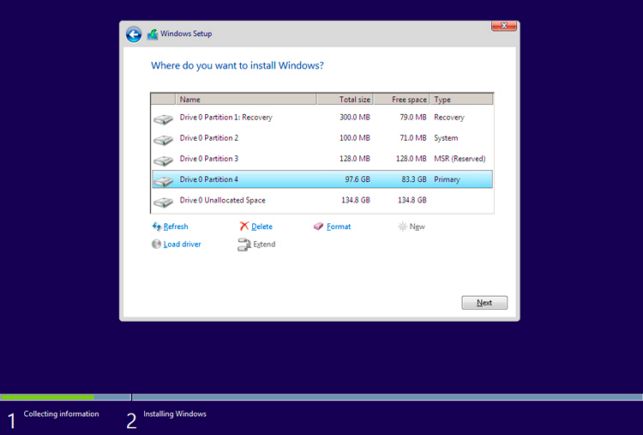Close the Windows Setup dialog

[x=504, y=26]
